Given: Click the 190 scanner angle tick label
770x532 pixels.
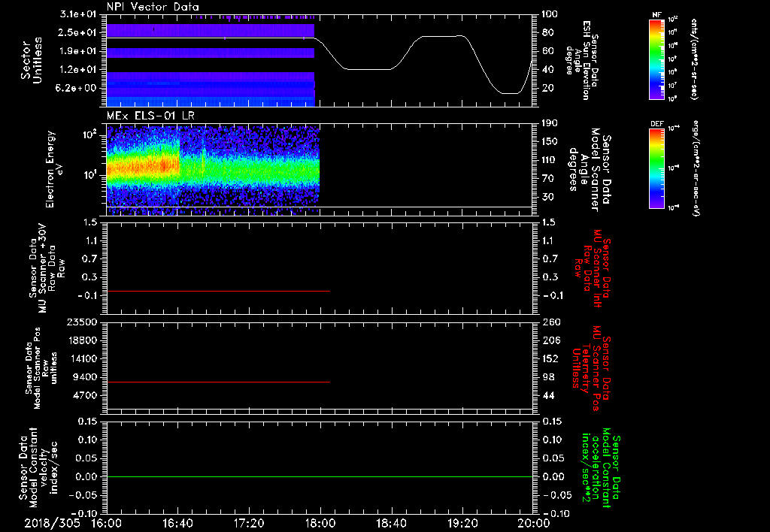Looking at the screenshot, I should click(x=550, y=123).
